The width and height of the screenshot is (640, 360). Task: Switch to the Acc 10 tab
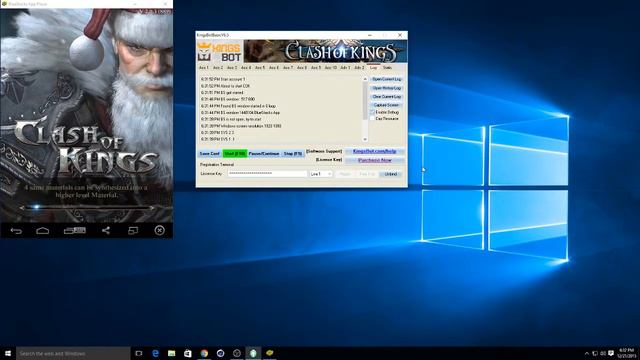pos(331,67)
